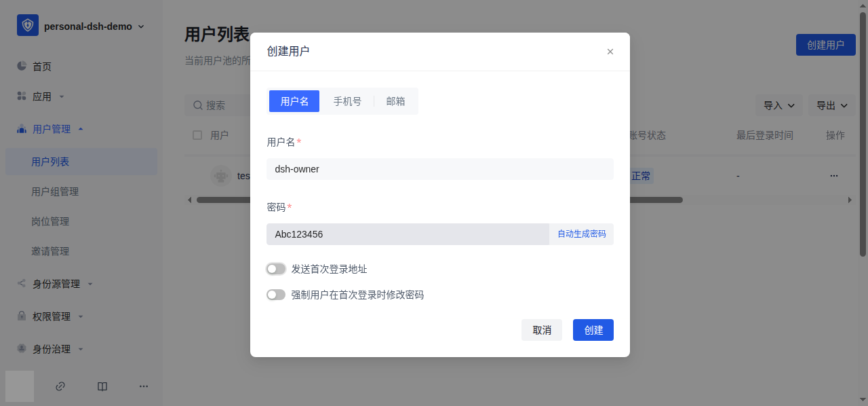Viewport: 868px width, 406px height.
Task: Select 用户列表 in the sidebar
Action: click(x=81, y=162)
